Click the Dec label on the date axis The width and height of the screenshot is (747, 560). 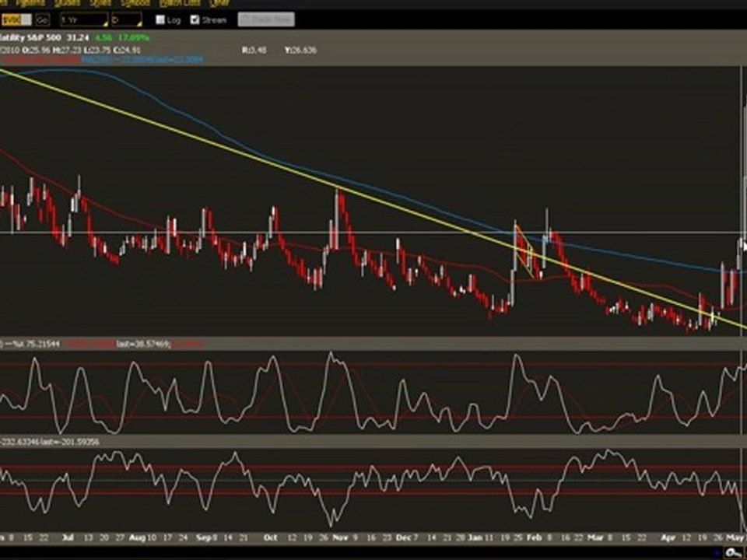tap(403, 537)
